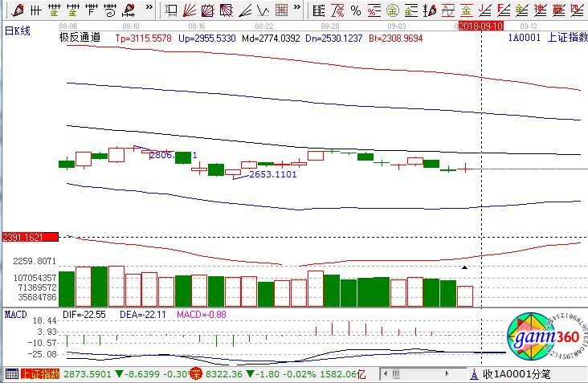Open the circled gold character icon
This screenshot has width=588, height=383.
click(x=392, y=10)
